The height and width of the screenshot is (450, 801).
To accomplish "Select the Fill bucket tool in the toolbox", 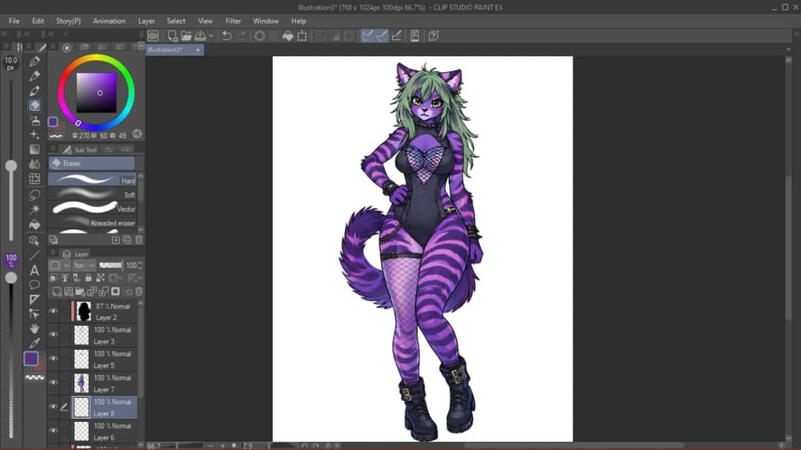I will [x=34, y=225].
